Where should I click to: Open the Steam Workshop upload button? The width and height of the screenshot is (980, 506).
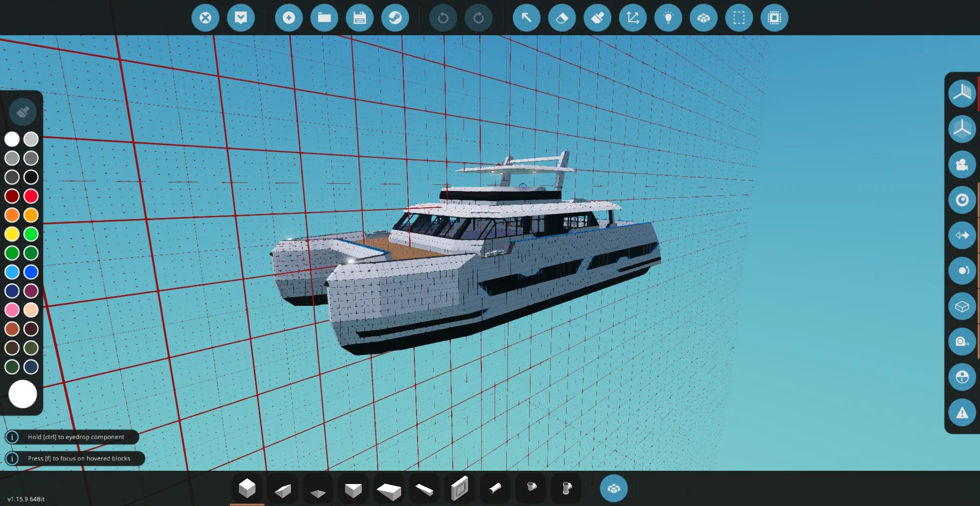pos(395,18)
